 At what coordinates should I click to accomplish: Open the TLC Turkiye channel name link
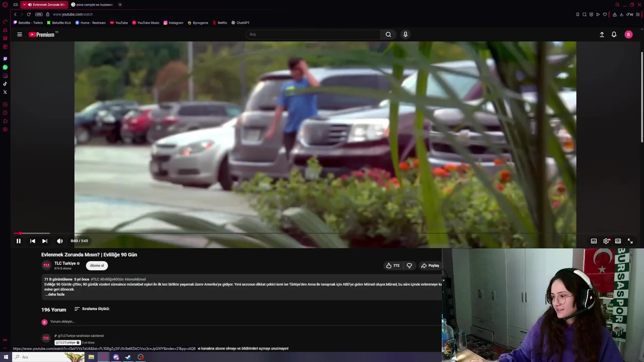65,263
